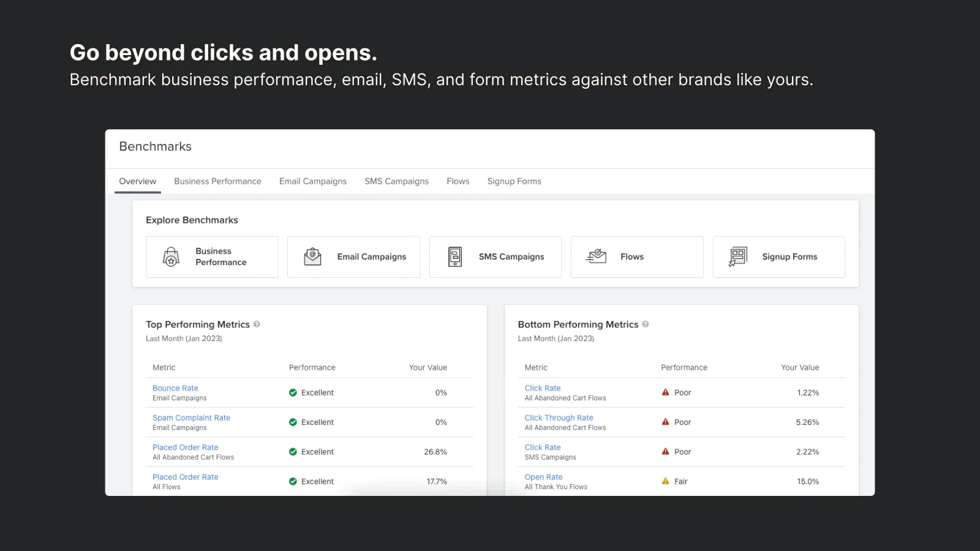Select the SMS Campaigns phone icon

coord(454,257)
